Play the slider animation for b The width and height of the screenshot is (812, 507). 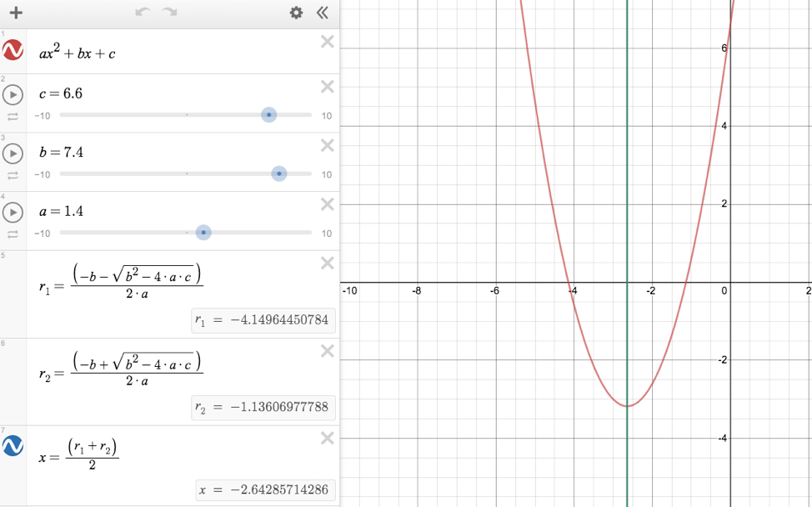click(x=13, y=153)
